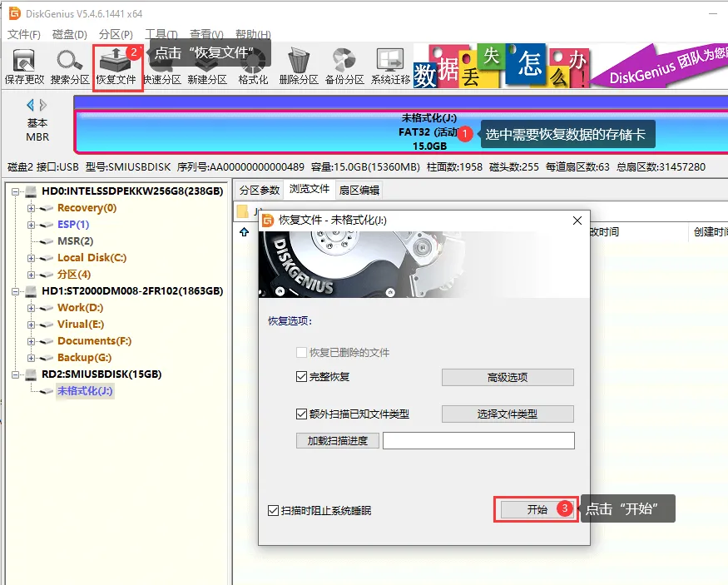Viewport: 728px width, 585px height.
Task: Click the Delete Partition (删除分区) icon
Action: pos(299,67)
